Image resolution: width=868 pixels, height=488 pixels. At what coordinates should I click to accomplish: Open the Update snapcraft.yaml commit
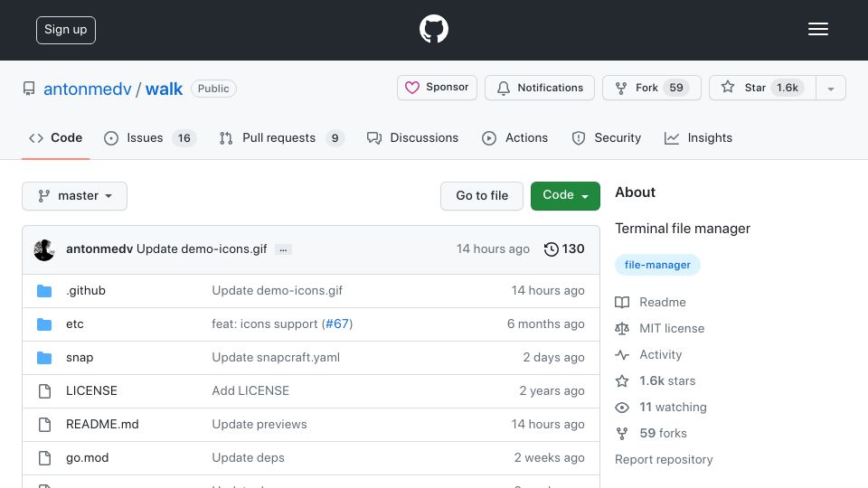(x=276, y=358)
